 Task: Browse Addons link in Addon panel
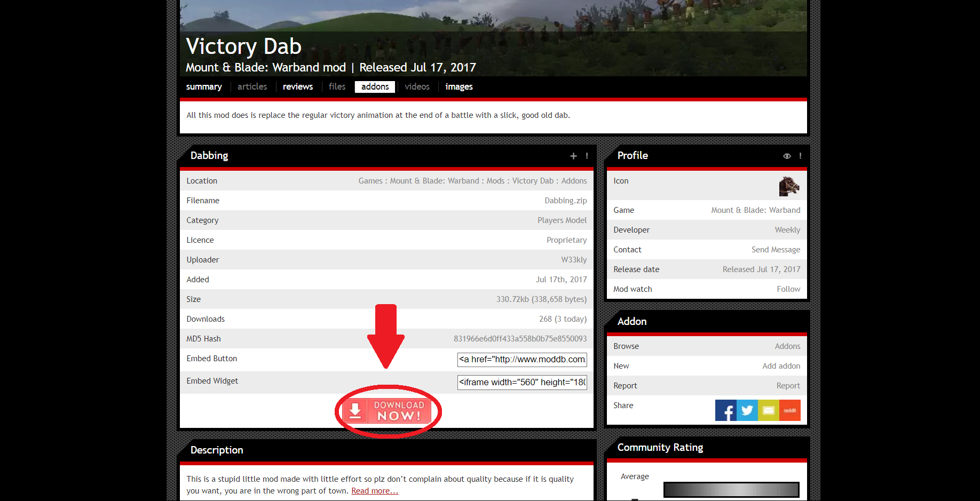coord(788,346)
